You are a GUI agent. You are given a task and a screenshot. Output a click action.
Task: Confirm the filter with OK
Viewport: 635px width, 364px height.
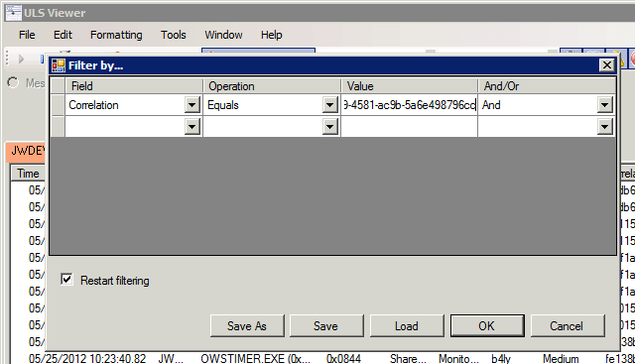487,326
